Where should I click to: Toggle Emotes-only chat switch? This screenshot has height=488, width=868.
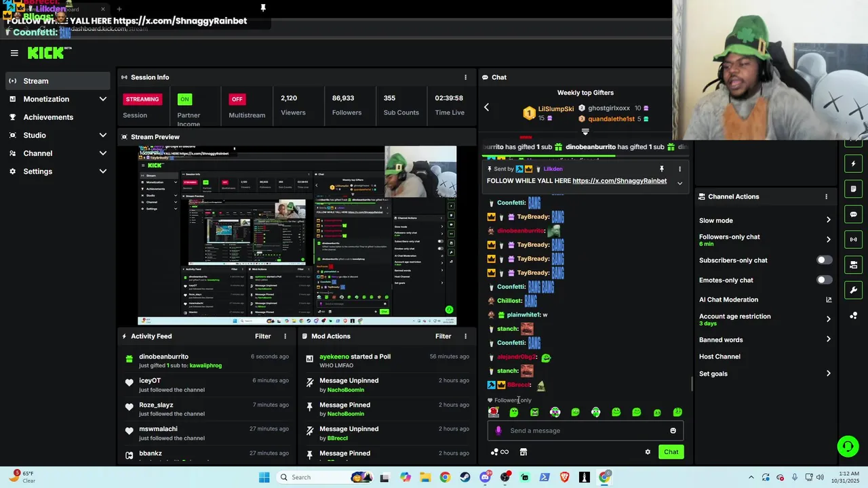824,280
